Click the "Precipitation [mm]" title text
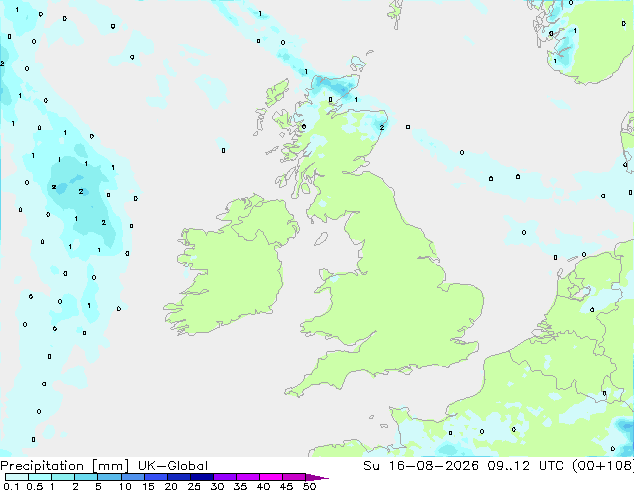This screenshot has width=634, height=490. [65, 466]
